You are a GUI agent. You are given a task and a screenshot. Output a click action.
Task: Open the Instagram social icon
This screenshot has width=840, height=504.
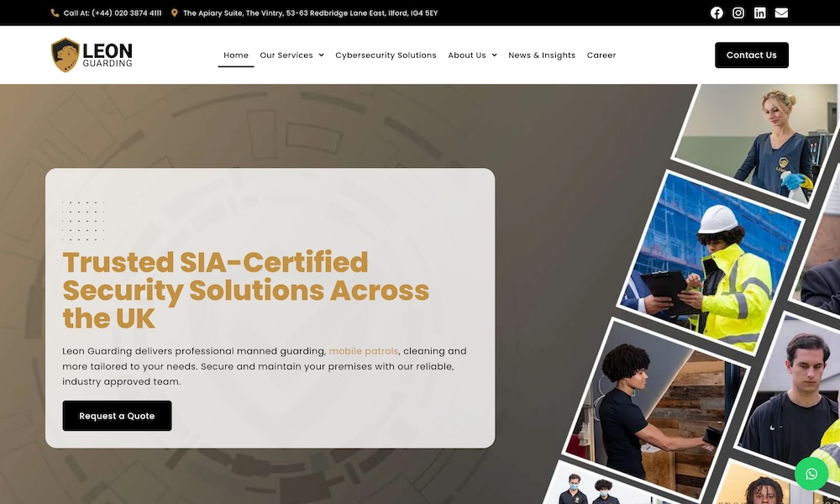[x=738, y=13]
